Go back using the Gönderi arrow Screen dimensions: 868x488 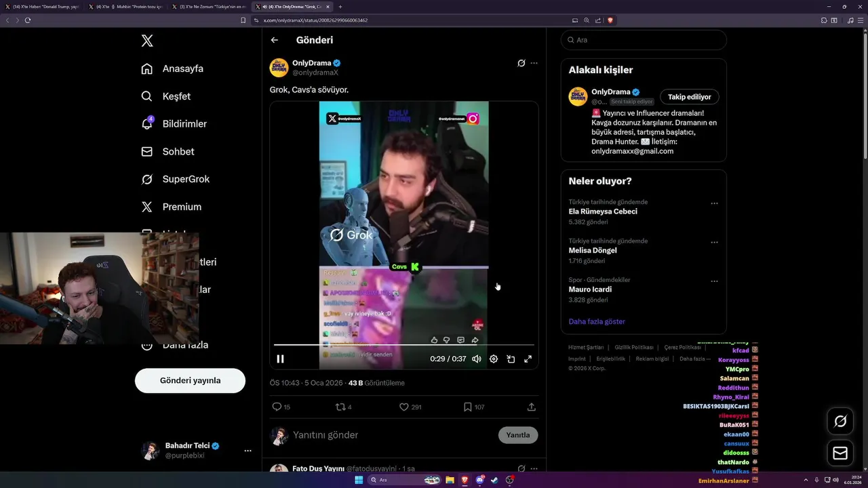click(275, 40)
